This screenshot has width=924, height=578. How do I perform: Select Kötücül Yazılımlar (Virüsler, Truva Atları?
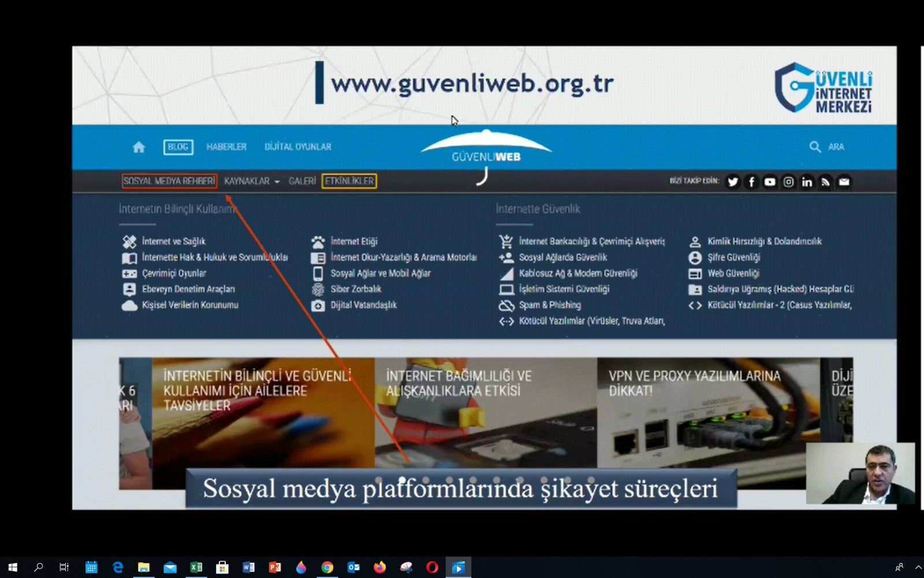pyautogui.click(x=592, y=321)
